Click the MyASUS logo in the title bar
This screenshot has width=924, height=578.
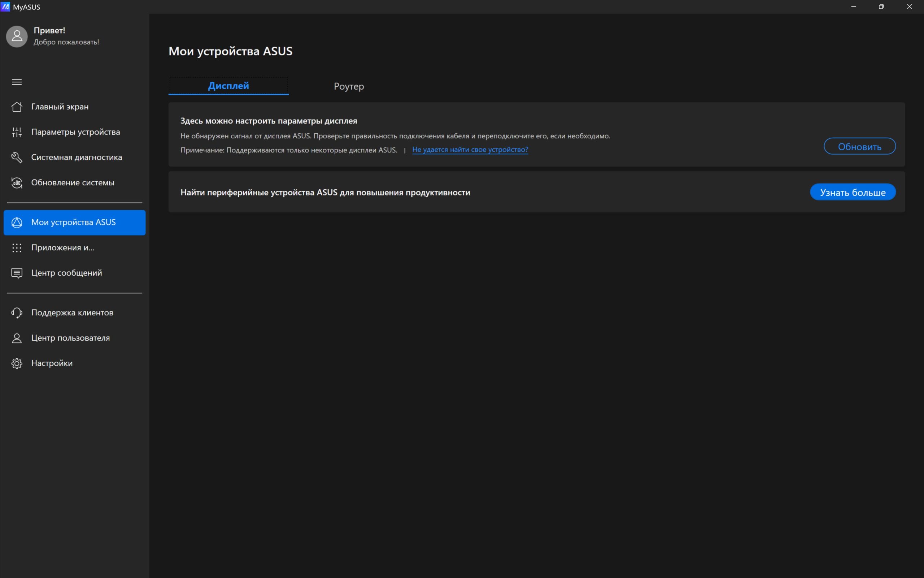tap(5, 7)
